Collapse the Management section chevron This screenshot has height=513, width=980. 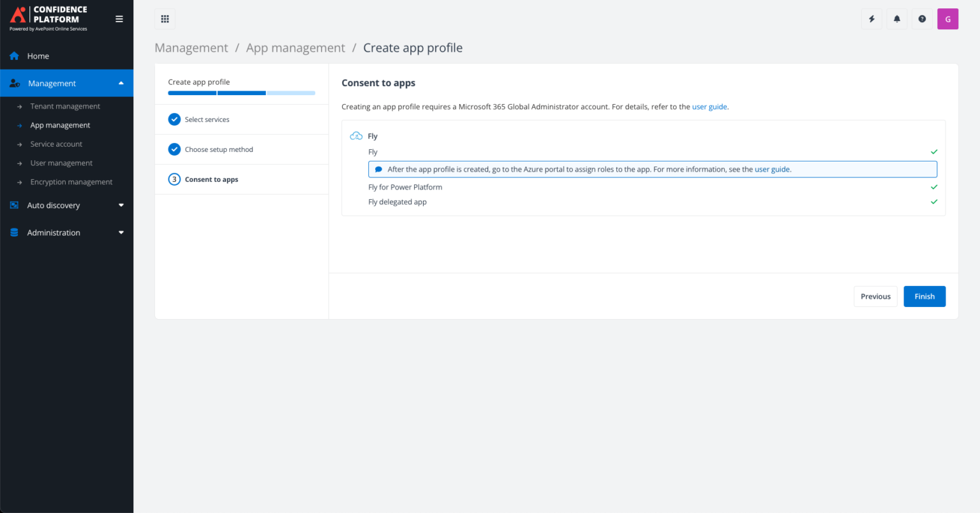click(x=121, y=83)
